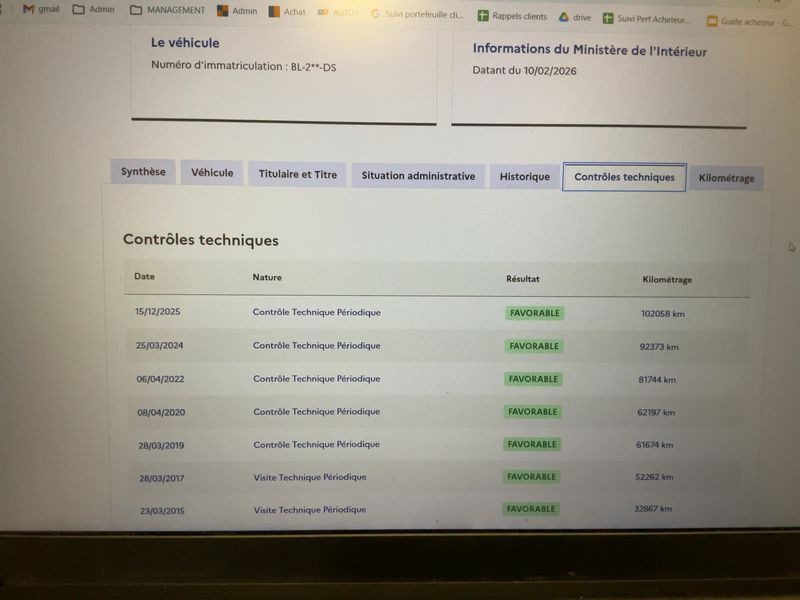The image size is (800, 600).
Task: Open the Titulaire et Titre tab
Action: tap(297, 174)
